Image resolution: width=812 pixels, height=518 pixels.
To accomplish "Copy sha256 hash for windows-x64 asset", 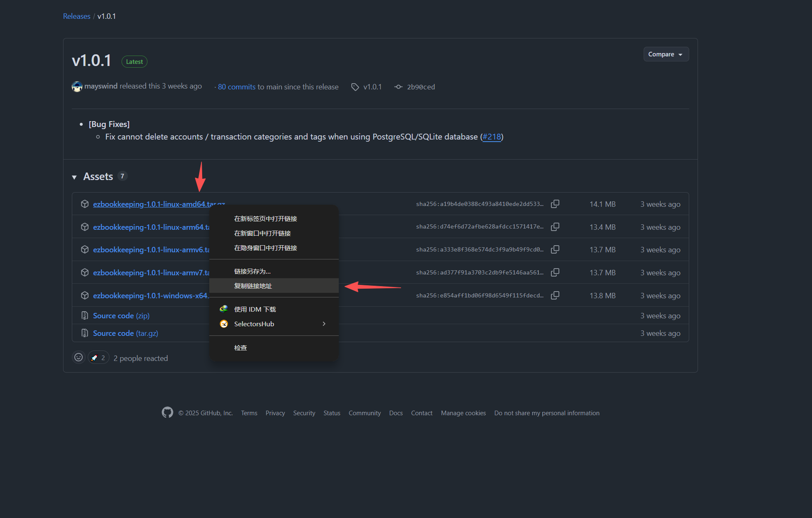I will [555, 295].
